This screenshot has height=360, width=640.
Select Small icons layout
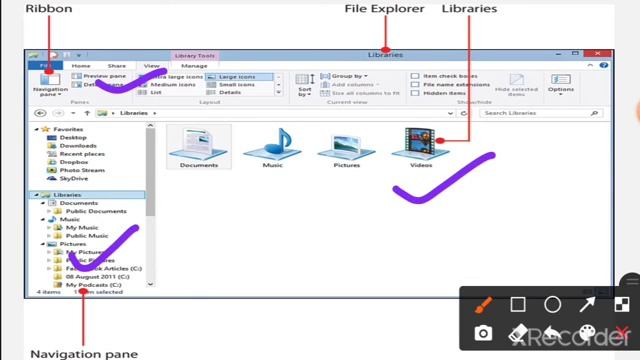231,84
